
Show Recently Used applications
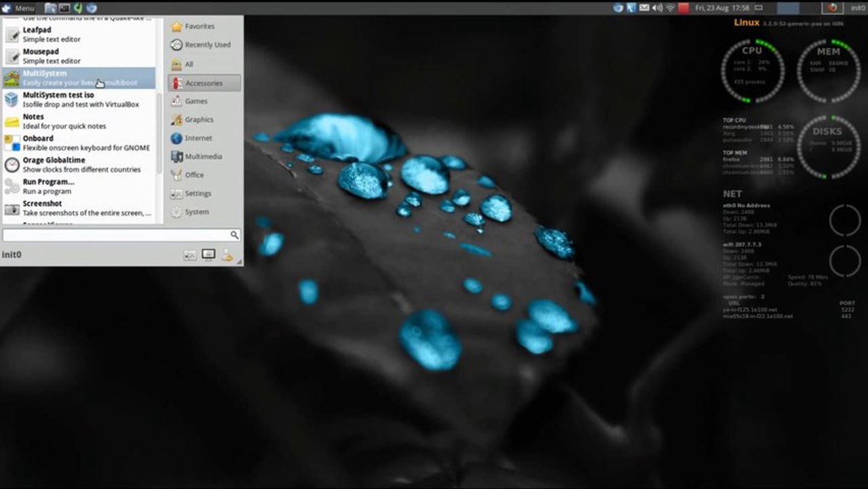pyautogui.click(x=204, y=45)
